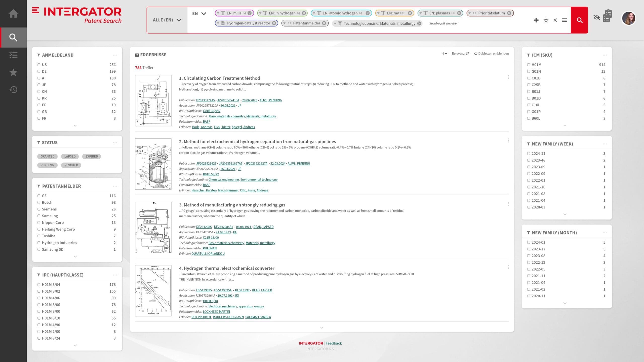
Task: Open thumbnail of Circulating Carbon Treatment Method
Action: click(x=153, y=101)
